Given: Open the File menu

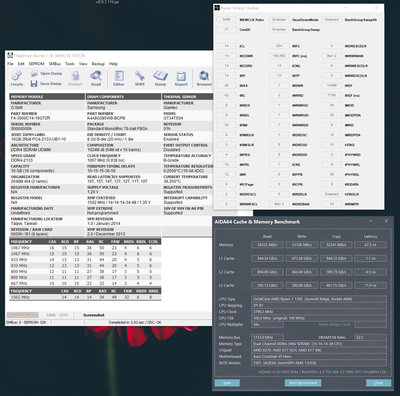Looking at the screenshot, I should [10, 64].
